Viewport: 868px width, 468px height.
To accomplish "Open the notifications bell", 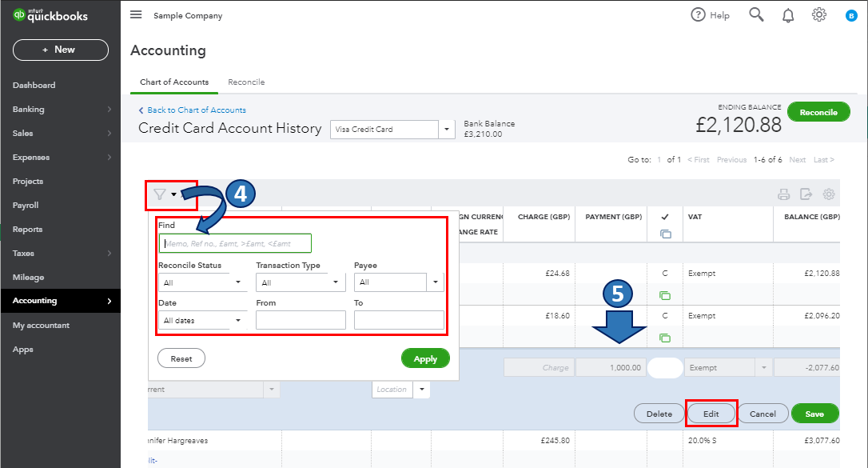I will tap(788, 15).
